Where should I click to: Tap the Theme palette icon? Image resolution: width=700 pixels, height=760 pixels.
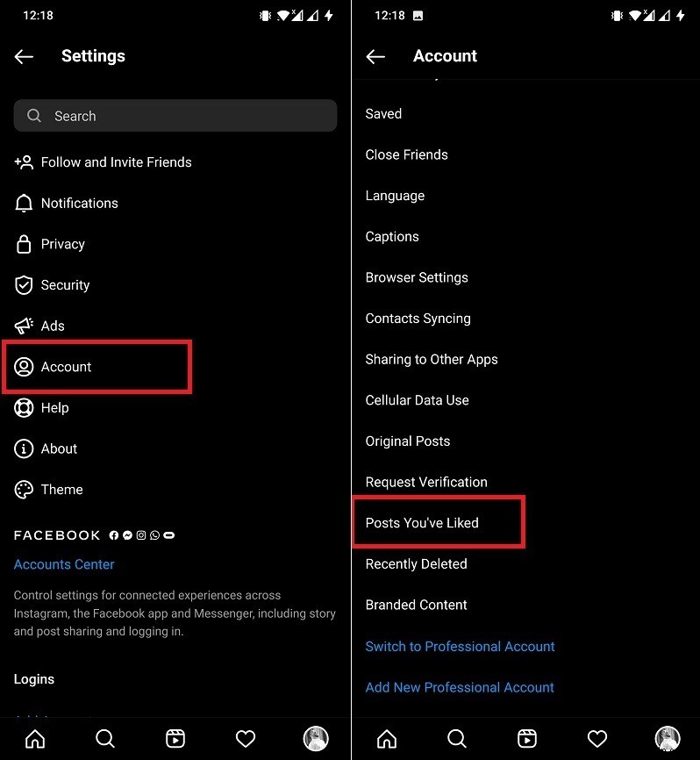(x=24, y=490)
